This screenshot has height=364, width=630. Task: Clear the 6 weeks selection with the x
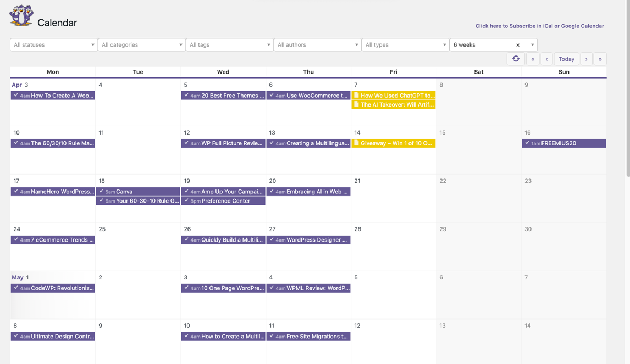tap(518, 45)
